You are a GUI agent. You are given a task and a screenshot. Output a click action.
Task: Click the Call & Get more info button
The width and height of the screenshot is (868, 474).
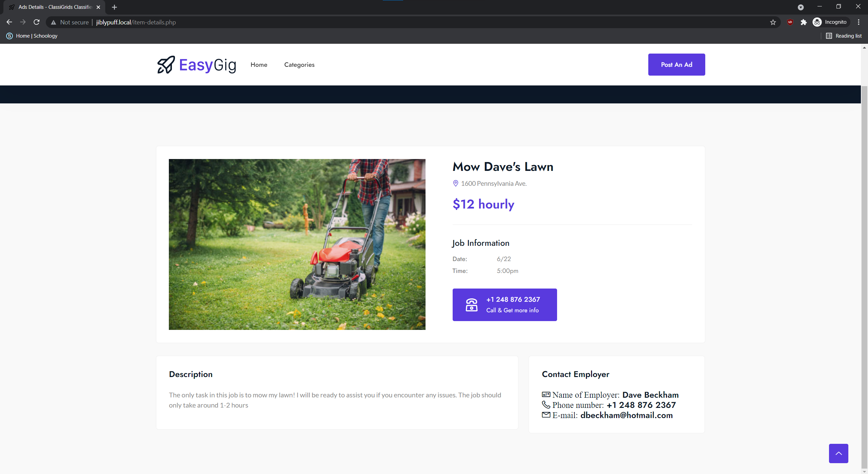click(x=505, y=304)
